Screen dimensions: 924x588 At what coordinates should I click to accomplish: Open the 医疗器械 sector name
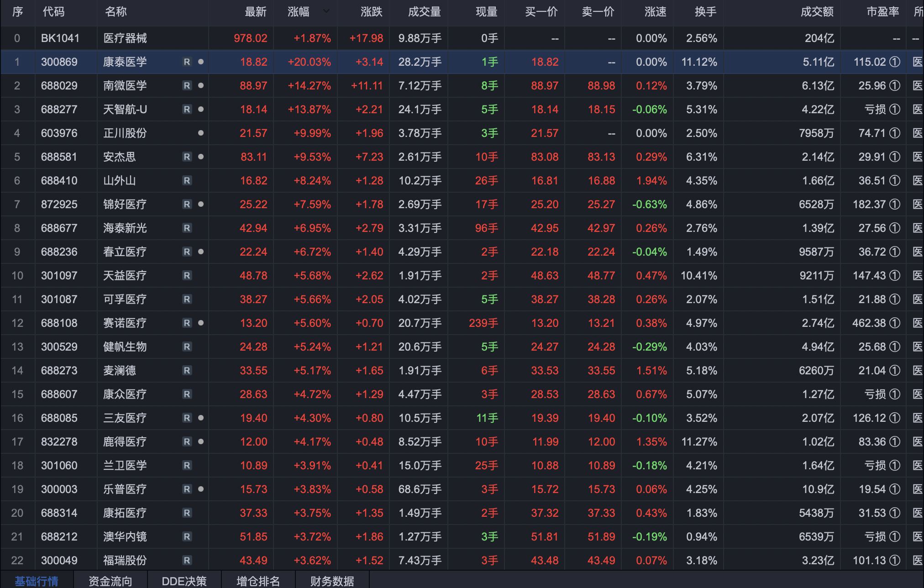(x=125, y=38)
